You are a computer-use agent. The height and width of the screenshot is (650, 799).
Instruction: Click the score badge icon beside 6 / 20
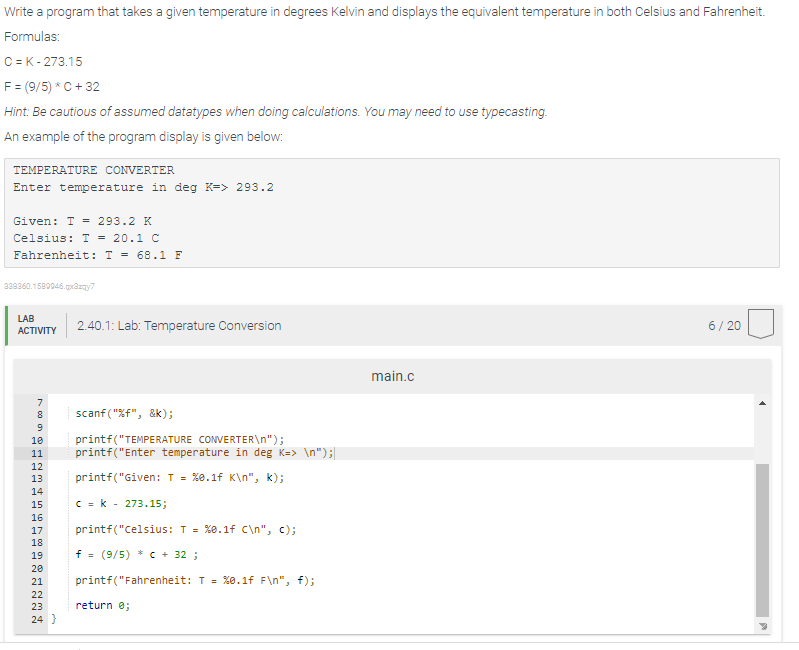760,324
